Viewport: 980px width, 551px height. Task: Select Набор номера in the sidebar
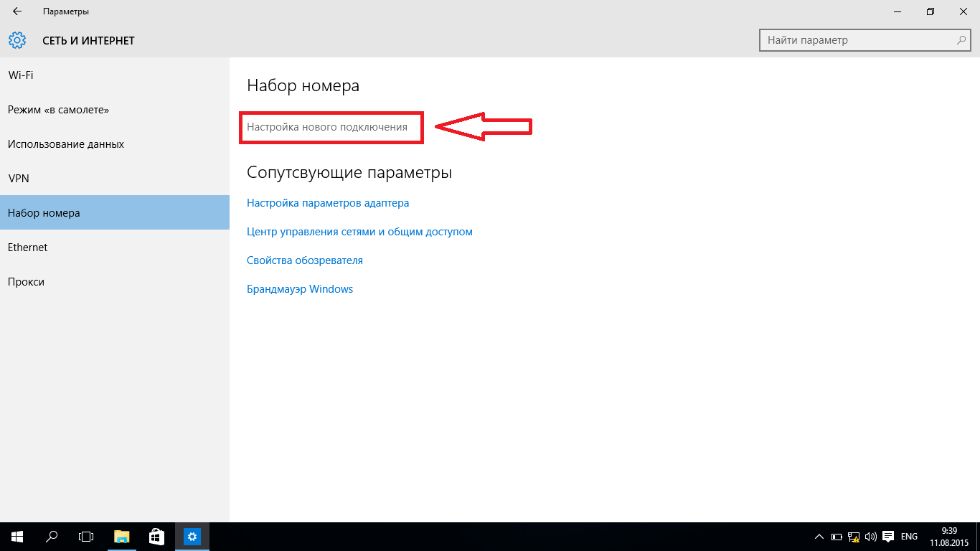click(115, 213)
